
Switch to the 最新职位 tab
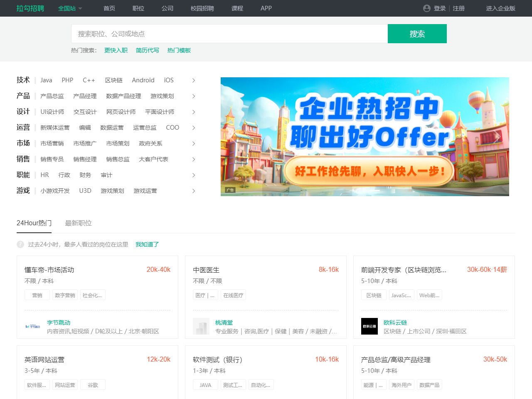tap(78, 223)
